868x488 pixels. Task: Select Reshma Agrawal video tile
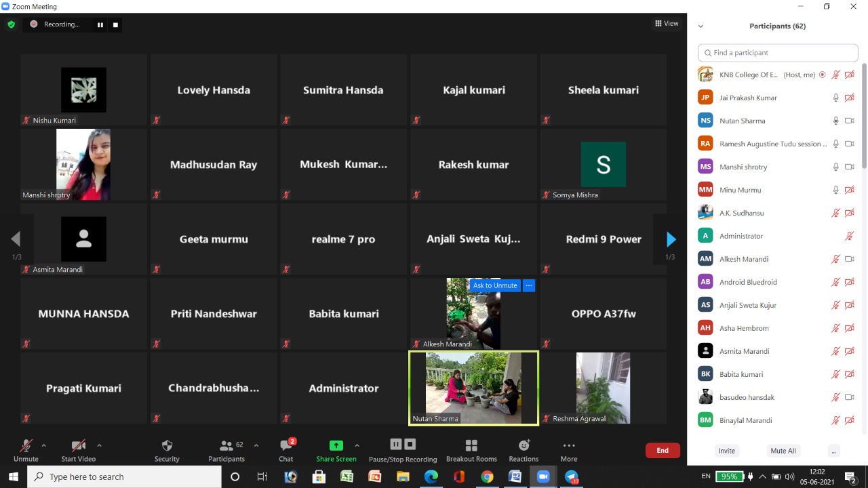pos(604,388)
